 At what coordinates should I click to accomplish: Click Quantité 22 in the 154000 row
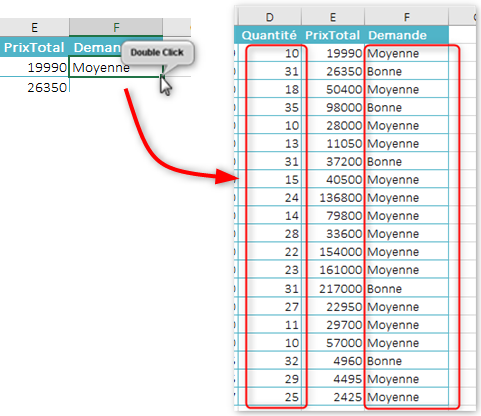(x=270, y=251)
